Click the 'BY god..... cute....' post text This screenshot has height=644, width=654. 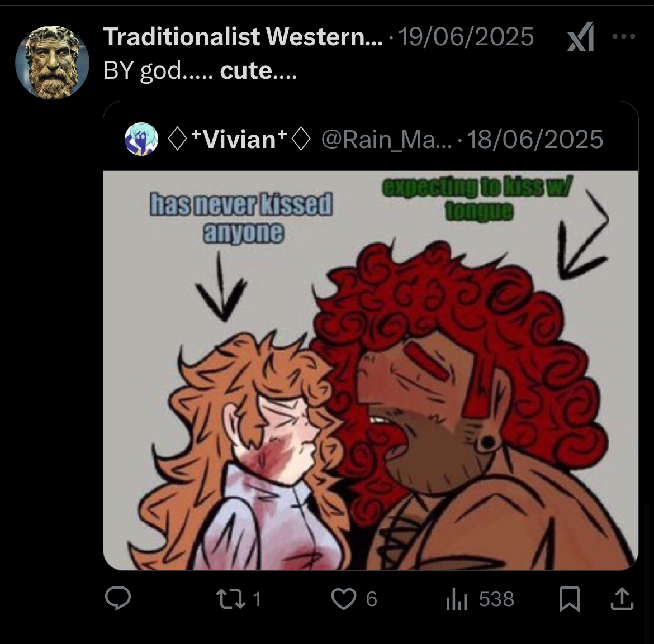point(200,70)
